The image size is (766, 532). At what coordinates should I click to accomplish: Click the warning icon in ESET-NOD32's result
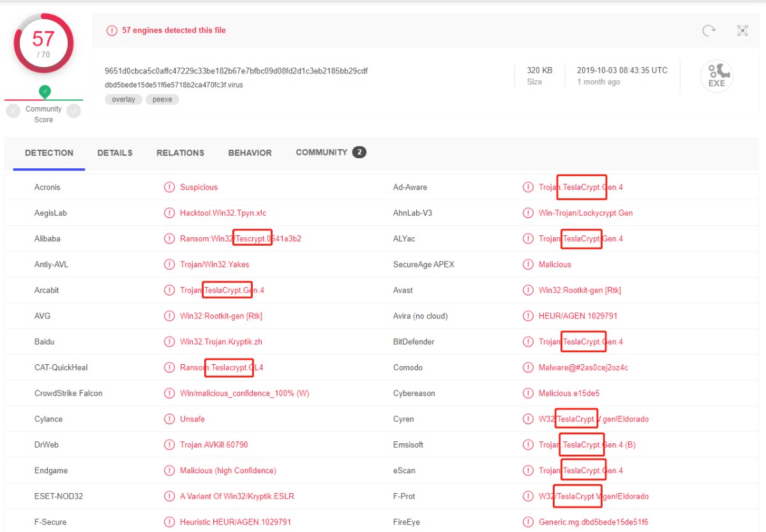[x=169, y=496]
